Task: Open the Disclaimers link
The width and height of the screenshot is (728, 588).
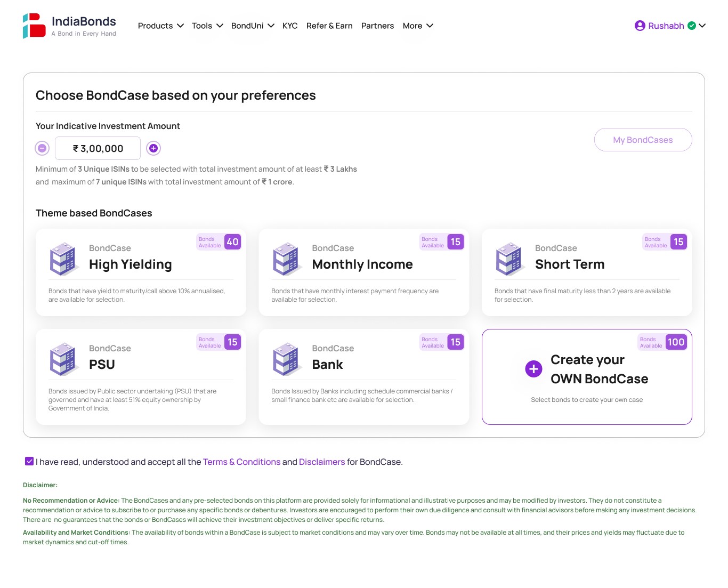Action: pos(322,462)
